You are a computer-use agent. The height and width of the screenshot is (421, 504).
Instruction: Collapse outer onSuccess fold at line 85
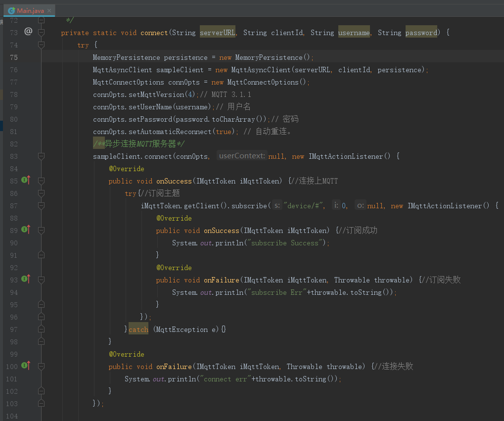[x=41, y=181]
